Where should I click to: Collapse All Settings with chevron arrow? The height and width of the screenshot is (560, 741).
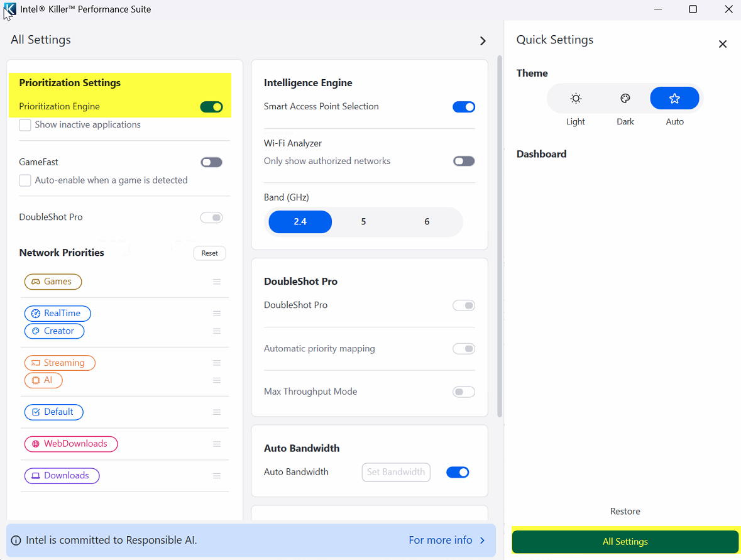click(x=483, y=41)
